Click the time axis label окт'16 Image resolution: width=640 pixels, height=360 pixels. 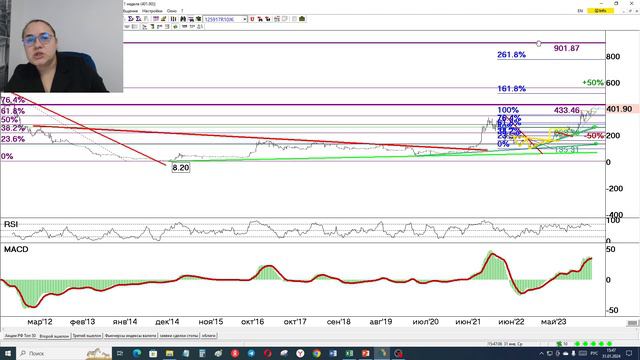(253, 322)
